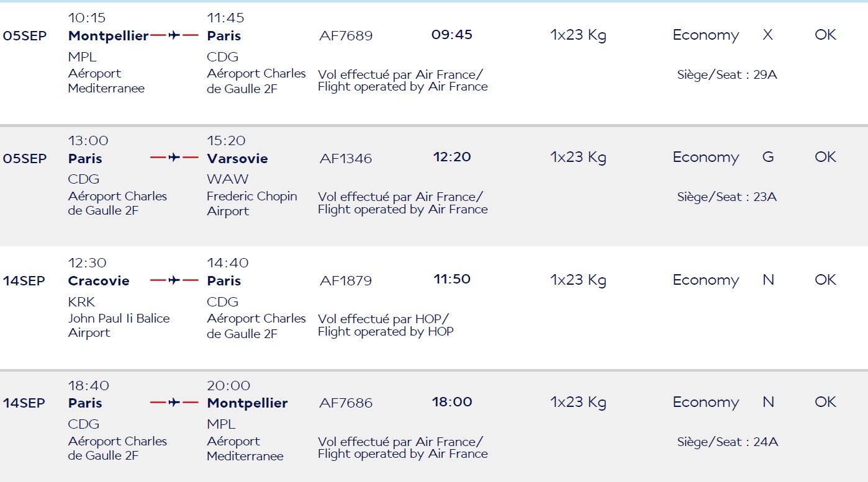Click the 1x23 Kg baggage allowance on the AF7686 row
868x482 pixels.
[578, 403]
